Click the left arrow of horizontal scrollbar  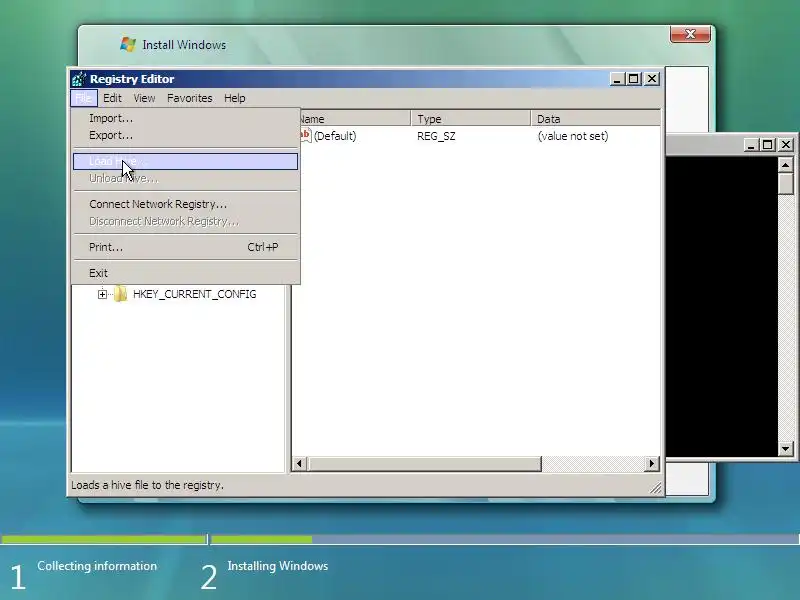pyautogui.click(x=299, y=464)
